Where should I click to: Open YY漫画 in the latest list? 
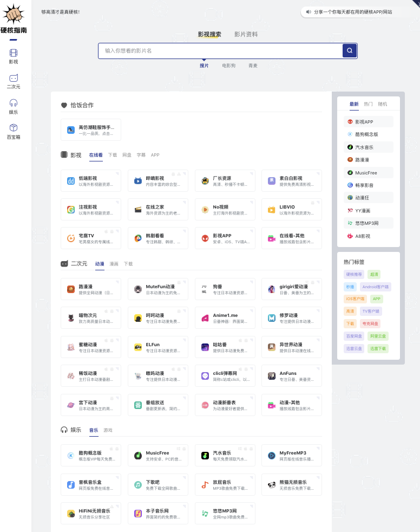pyautogui.click(x=369, y=211)
